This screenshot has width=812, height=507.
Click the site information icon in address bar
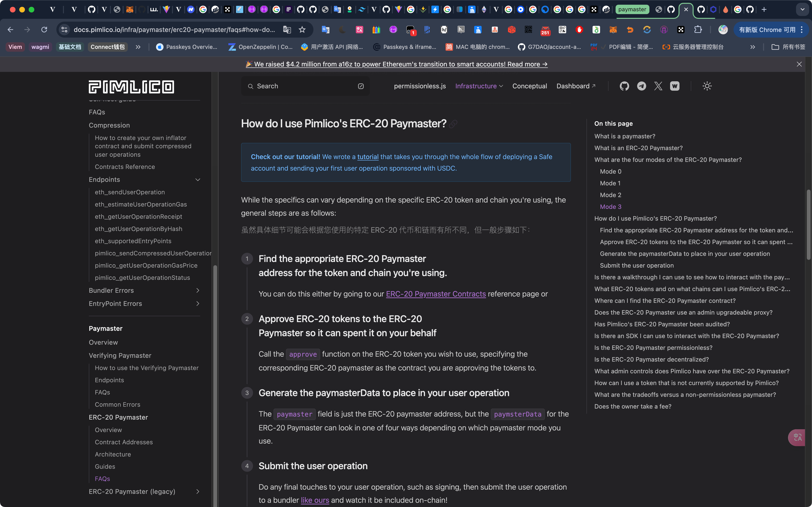pos(64,30)
